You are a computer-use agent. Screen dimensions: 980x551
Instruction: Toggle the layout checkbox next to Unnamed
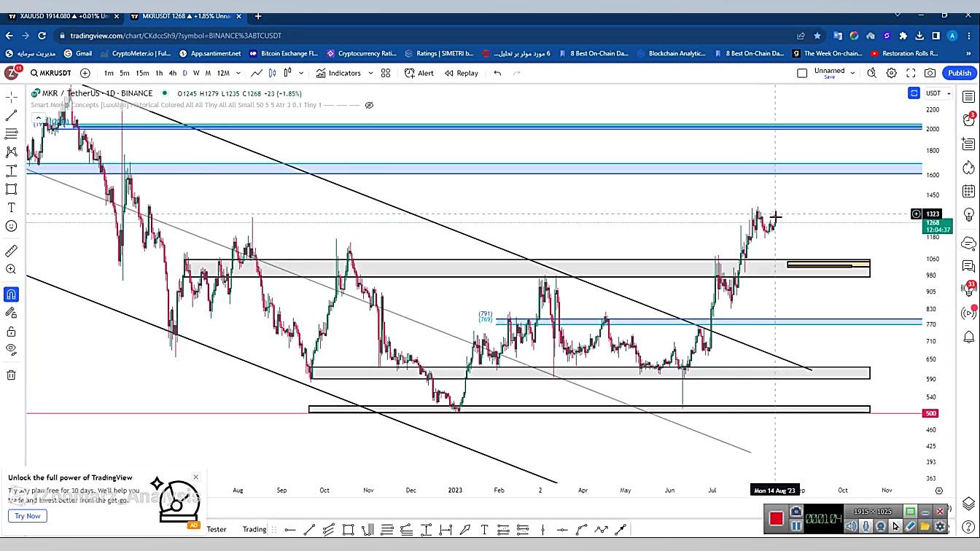(802, 73)
